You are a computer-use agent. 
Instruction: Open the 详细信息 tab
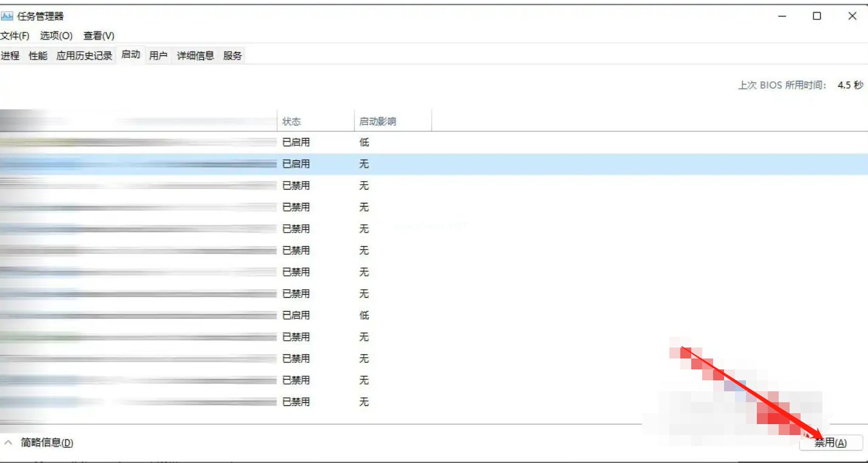pos(196,55)
